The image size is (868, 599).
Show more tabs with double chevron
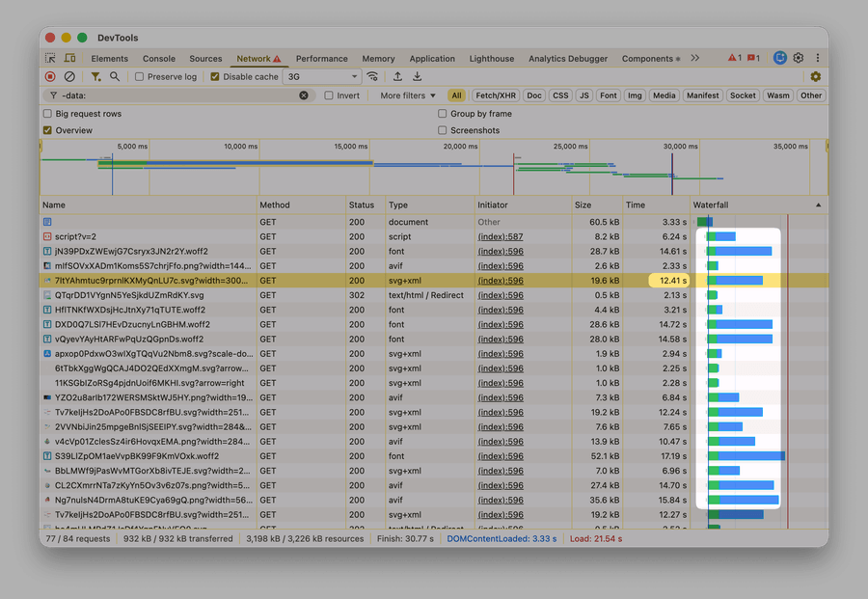tap(694, 59)
